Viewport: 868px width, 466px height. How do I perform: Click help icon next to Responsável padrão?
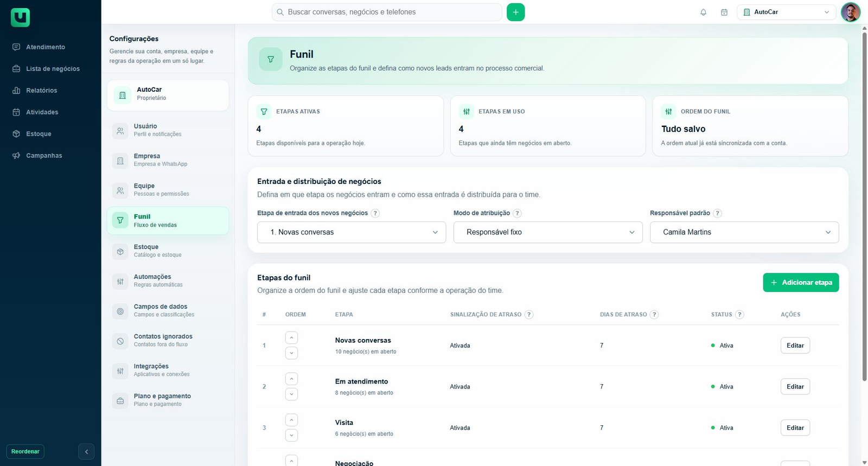tap(717, 213)
